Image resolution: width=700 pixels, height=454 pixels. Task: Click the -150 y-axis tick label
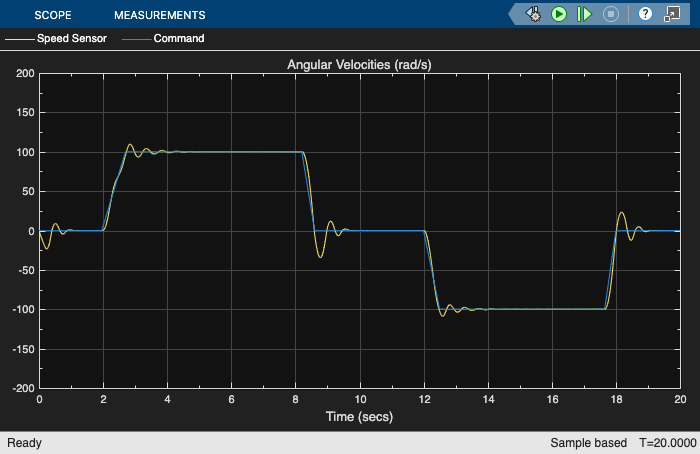coord(23,349)
